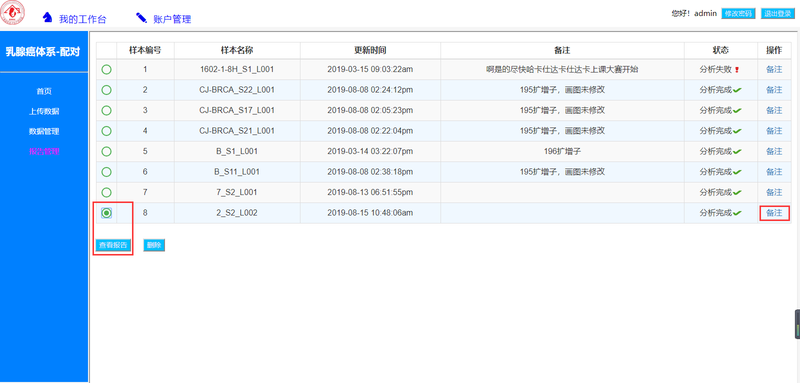Click the 修改密码 button
Image resolution: width=800 pixels, height=383 pixels.
click(x=738, y=14)
